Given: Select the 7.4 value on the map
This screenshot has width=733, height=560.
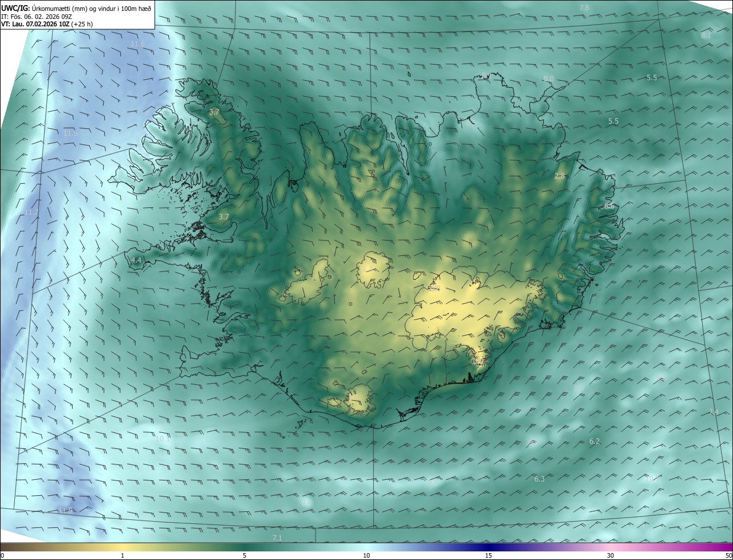Looking at the screenshot, I should (x=713, y=412).
